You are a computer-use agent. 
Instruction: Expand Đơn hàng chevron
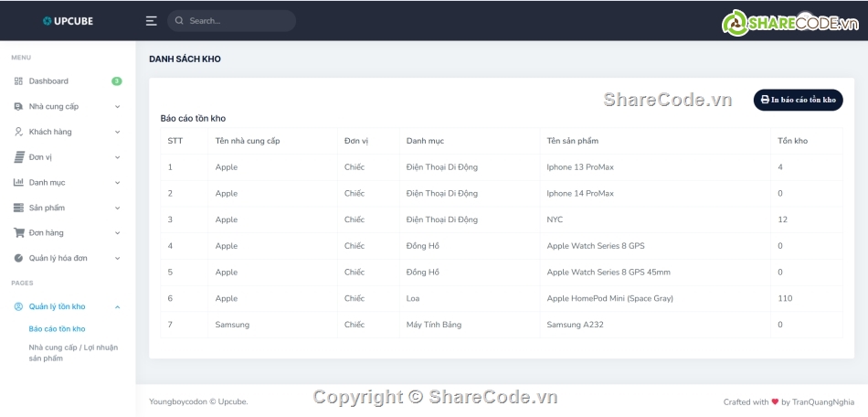click(x=117, y=233)
